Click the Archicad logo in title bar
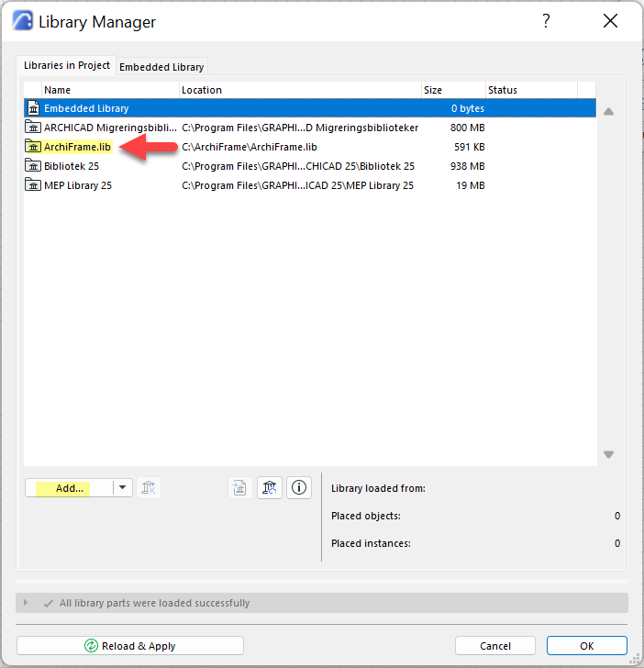 [22, 21]
